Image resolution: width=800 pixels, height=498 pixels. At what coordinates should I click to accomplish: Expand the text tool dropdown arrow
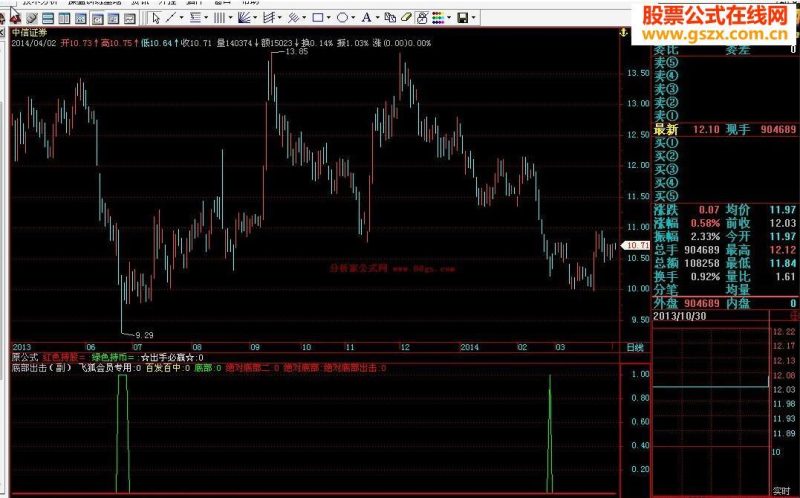click(x=377, y=18)
